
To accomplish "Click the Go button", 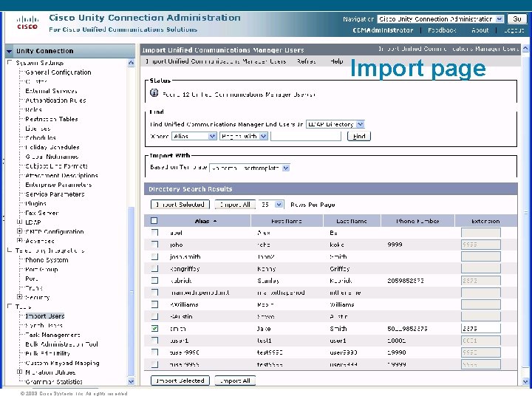I will click(x=516, y=19).
